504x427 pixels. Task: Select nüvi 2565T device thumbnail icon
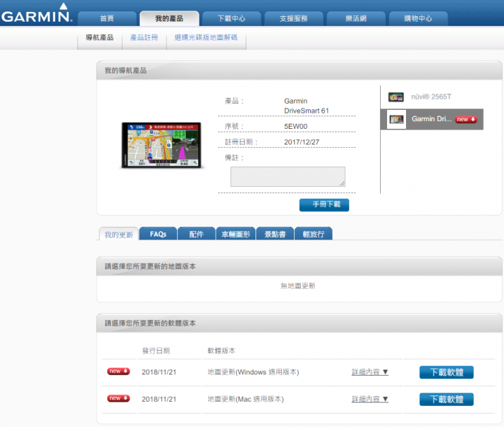395,97
